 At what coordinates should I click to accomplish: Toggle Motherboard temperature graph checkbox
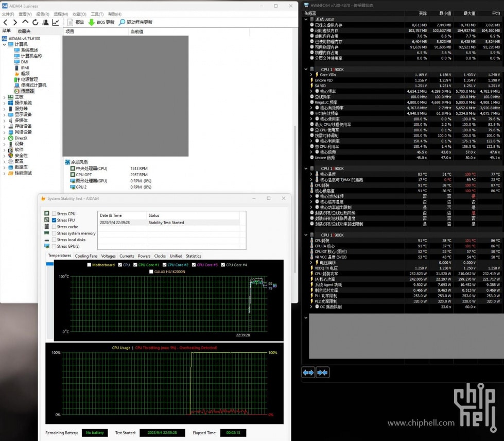(89, 265)
